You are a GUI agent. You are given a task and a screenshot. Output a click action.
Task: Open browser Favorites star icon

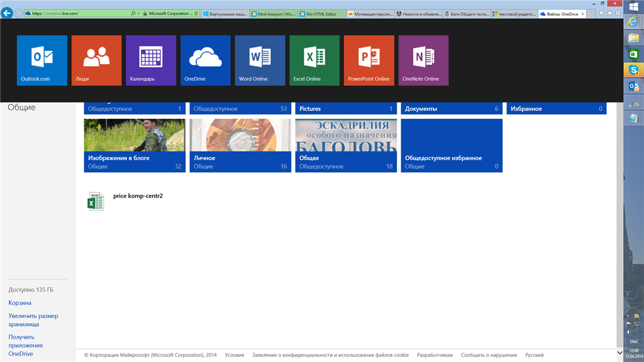[609, 13]
